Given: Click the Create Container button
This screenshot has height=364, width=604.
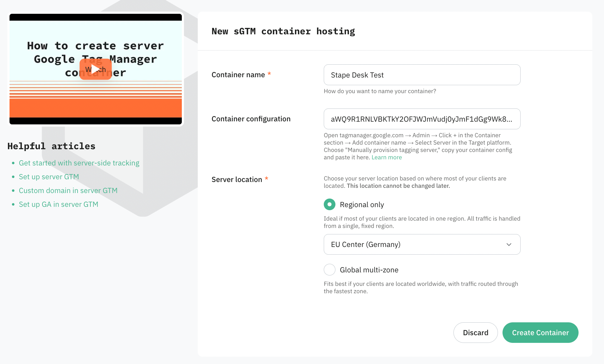Looking at the screenshot, I should 540,332.
